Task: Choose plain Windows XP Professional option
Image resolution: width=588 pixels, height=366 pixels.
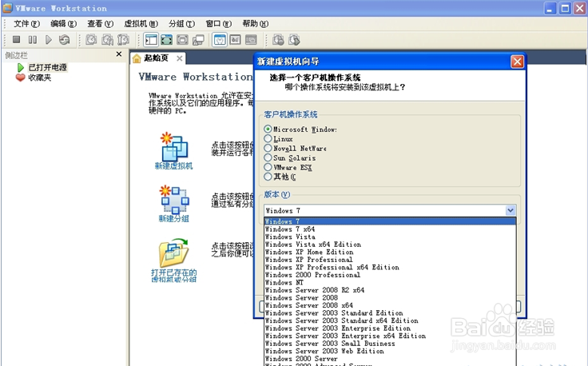Action: coord(390,260)
